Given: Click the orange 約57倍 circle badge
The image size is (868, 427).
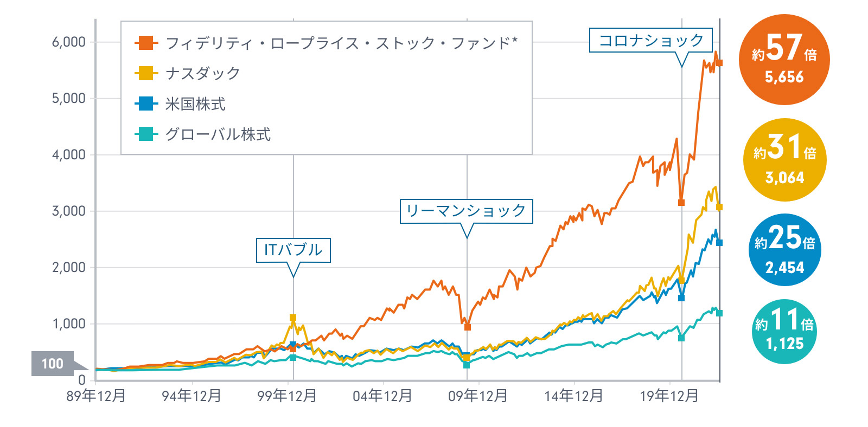Looking at the screenshot, I should click(x=784, y=60).
